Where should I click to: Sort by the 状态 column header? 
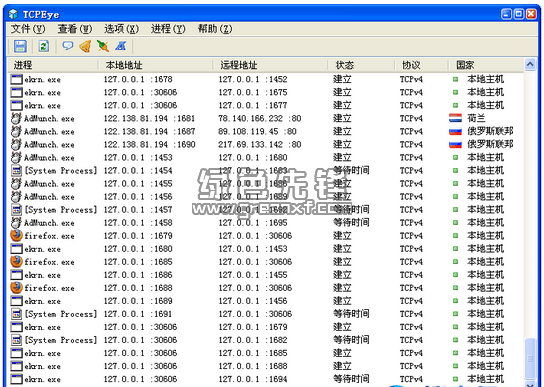point(361,65)
